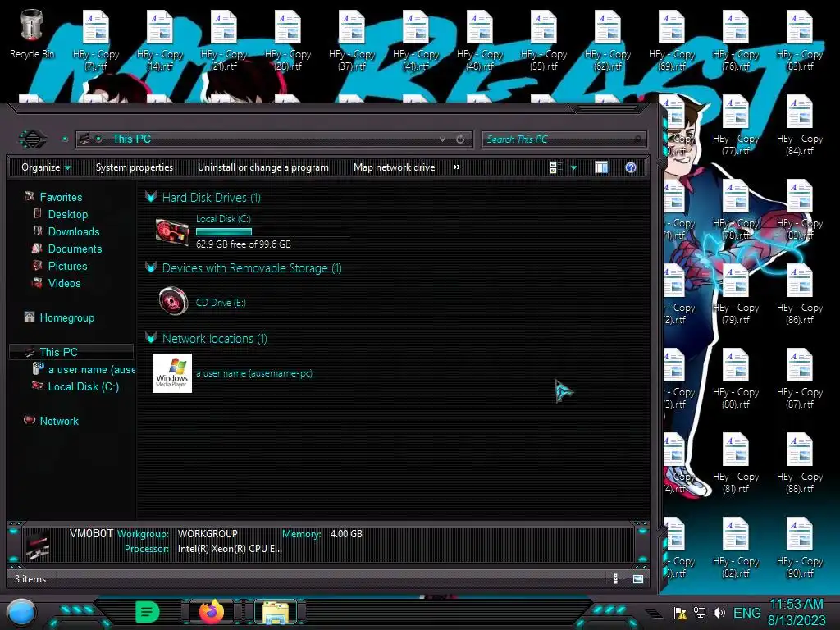Screen dimensions: 840x630
Task: Click System properties in toolbar
Action: (x=135, y=167)
